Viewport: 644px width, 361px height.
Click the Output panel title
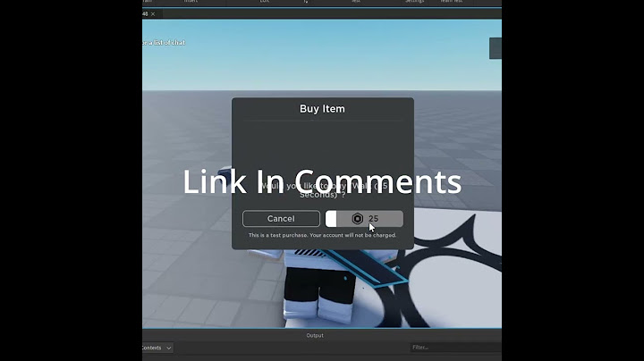point(315,336)
